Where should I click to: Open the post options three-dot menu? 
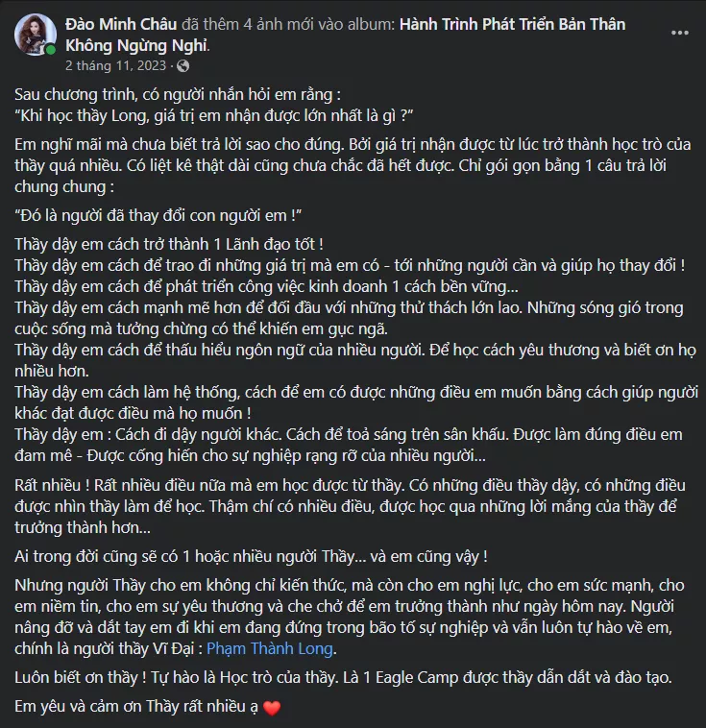point(680,33)
